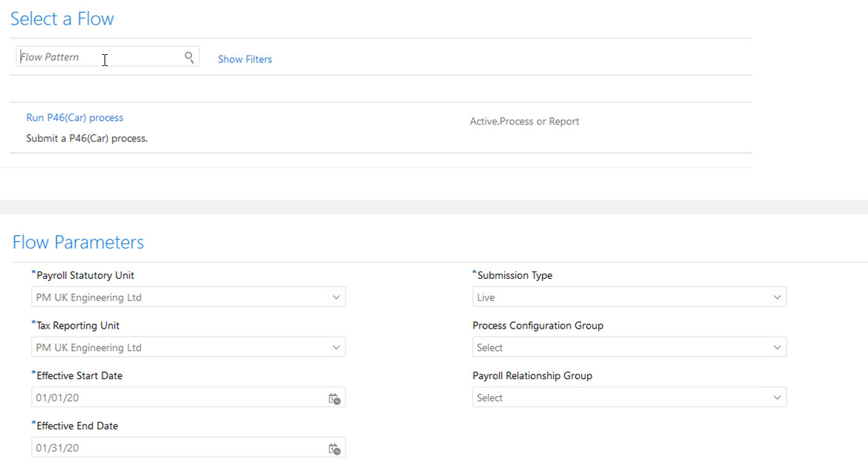
Task: Click the Tax Reporting Unit field label
Action: [78, 326]
